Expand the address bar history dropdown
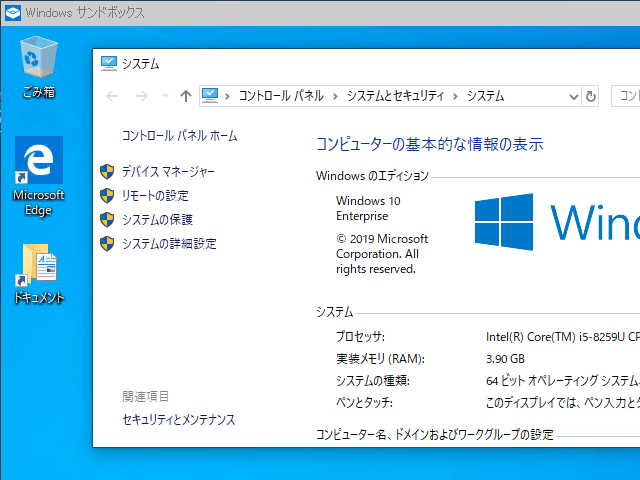This screenshot has width=640, height=480. [x=572, y=96]
